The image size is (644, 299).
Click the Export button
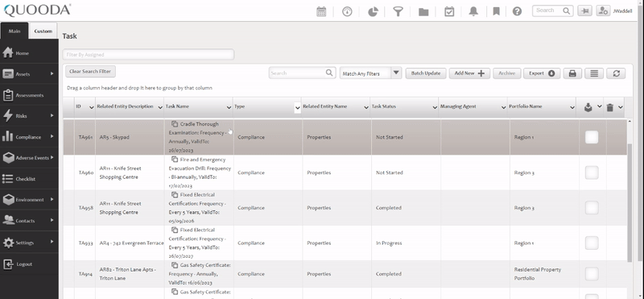click(542, 73)
